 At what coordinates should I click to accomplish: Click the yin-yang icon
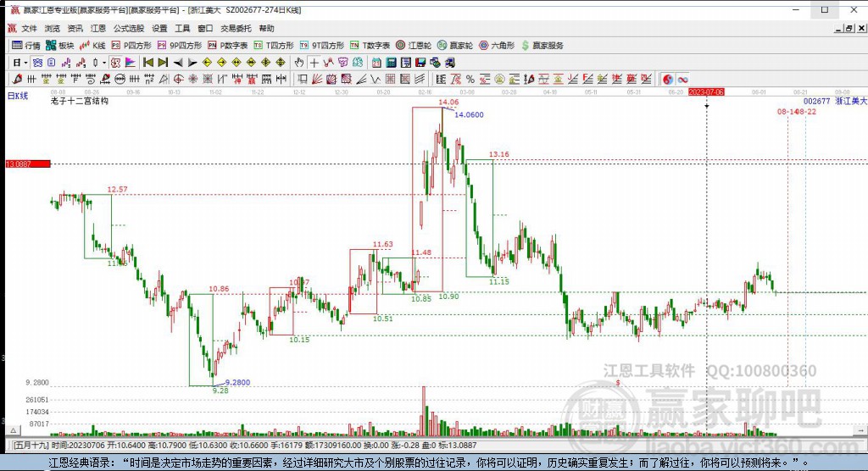[x=668, y=79]
